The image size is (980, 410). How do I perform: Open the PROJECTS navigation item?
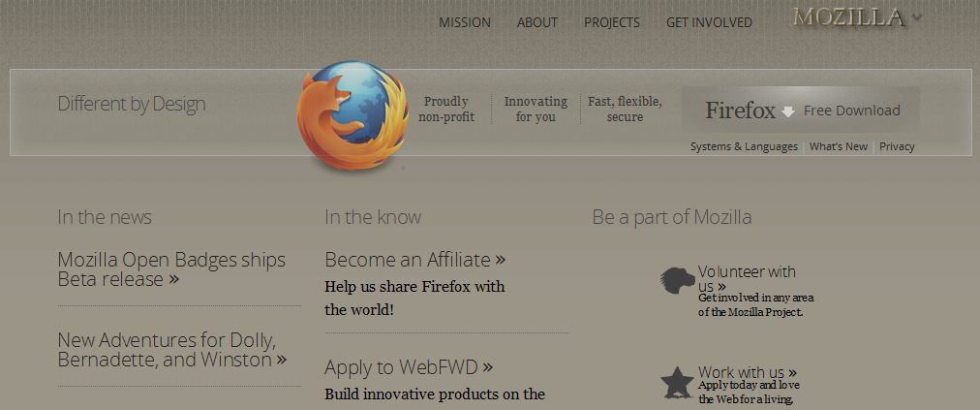coord(612,22)
